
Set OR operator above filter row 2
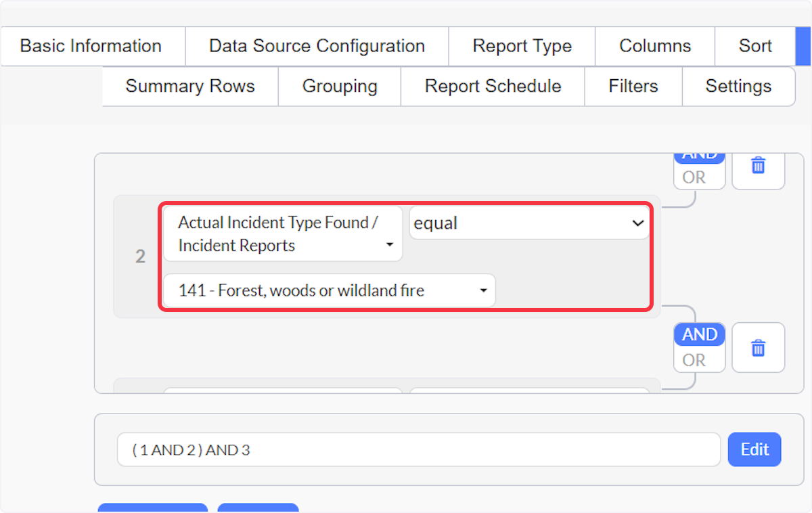(694, 177)
